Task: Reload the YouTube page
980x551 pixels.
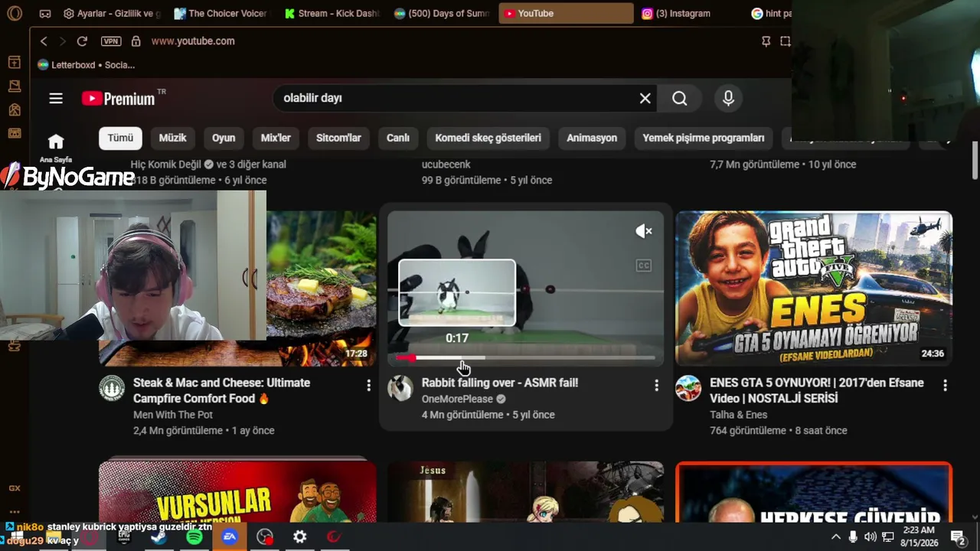Action: (x=82, y=41)
